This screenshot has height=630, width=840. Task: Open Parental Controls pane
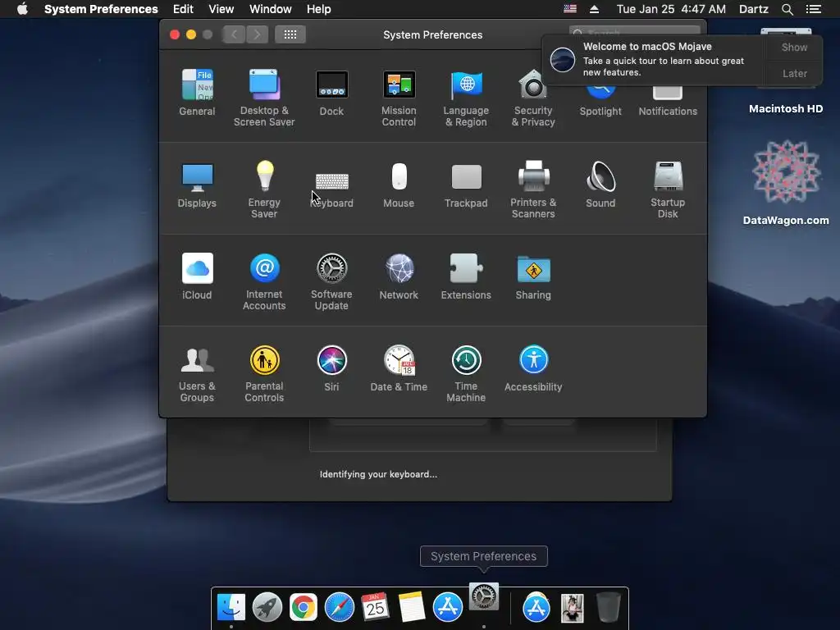(x=264, y=373)
